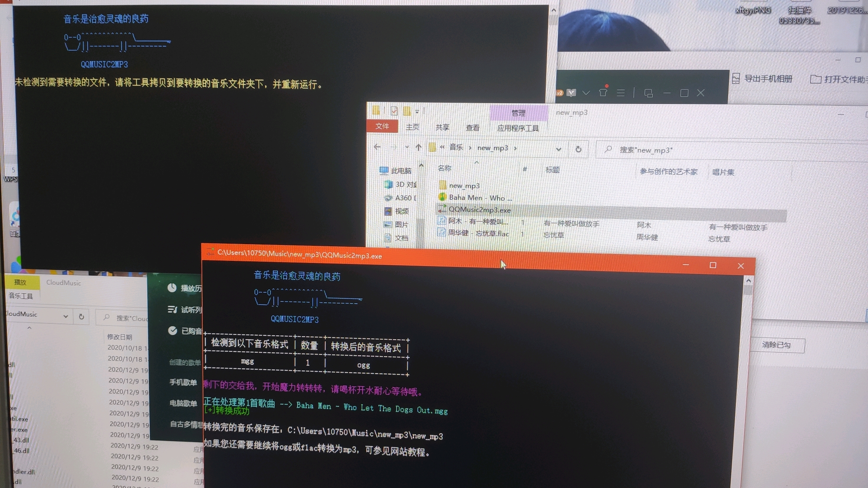Click the 播放 tab in CloudMusic Explorer
868x488 pixels.
coord(20,282)
